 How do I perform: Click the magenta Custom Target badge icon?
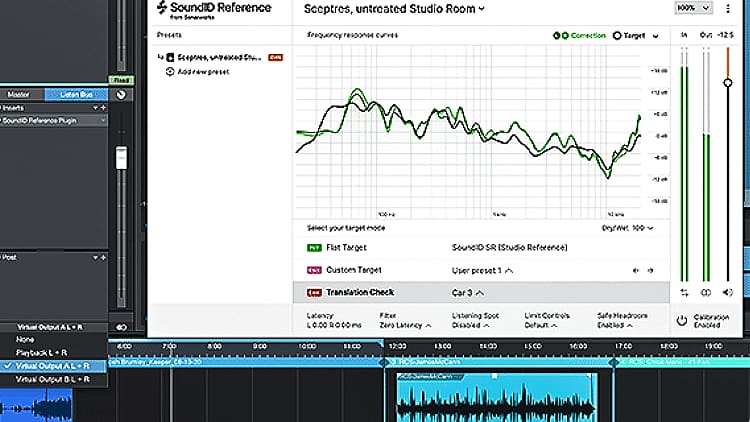click(314, 270)
